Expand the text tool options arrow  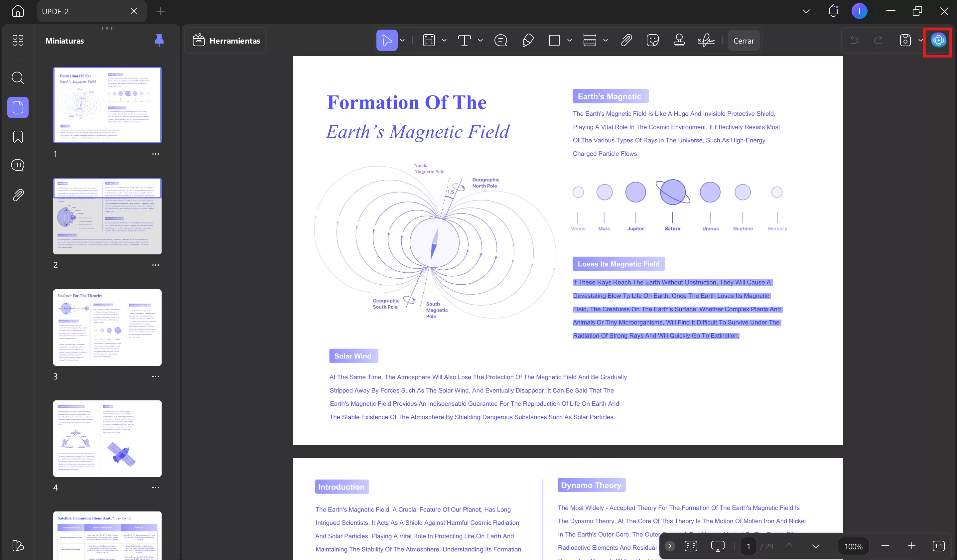[480, 40]
